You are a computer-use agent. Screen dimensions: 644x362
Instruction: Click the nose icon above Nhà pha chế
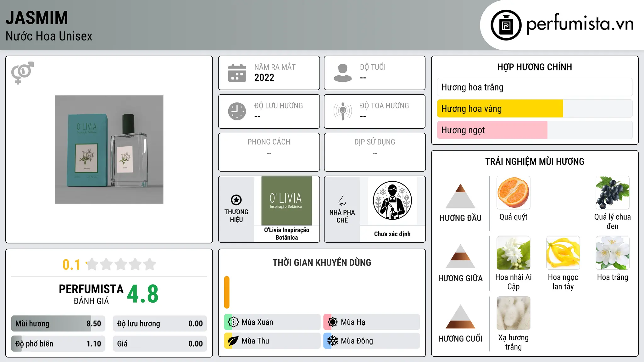point(342,200)
